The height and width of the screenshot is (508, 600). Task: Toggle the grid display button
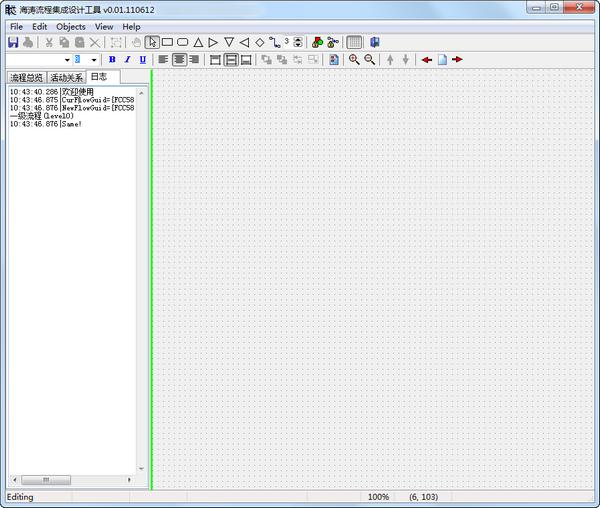(354, 43)
